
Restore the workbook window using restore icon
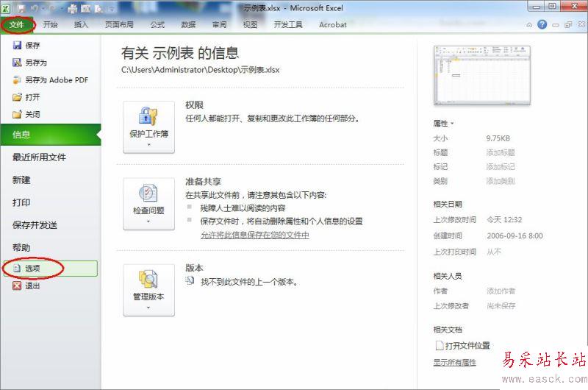coord(568,25)
